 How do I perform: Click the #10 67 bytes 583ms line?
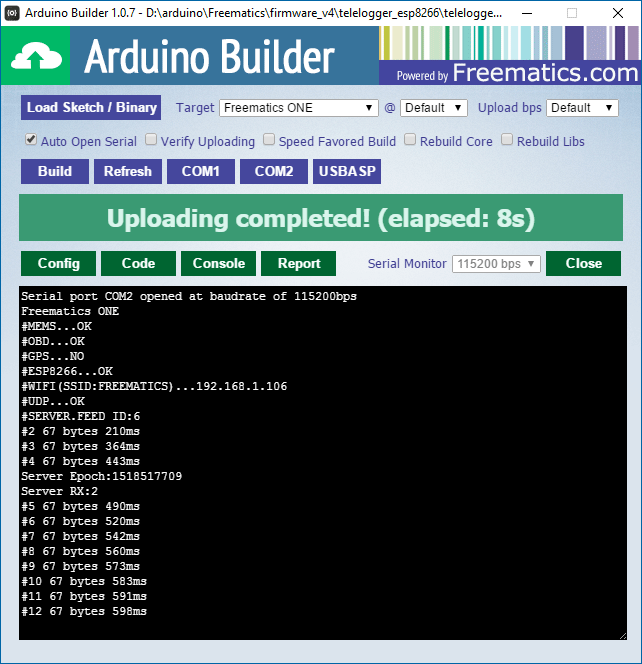pyautogui.click(x=84, y=581)
